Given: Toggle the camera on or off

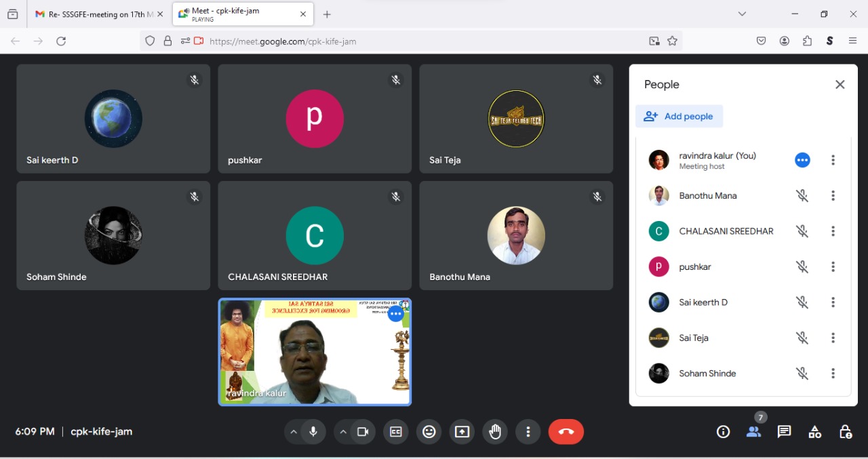Looking at the screenshot, I should click(x=363, y=432).
